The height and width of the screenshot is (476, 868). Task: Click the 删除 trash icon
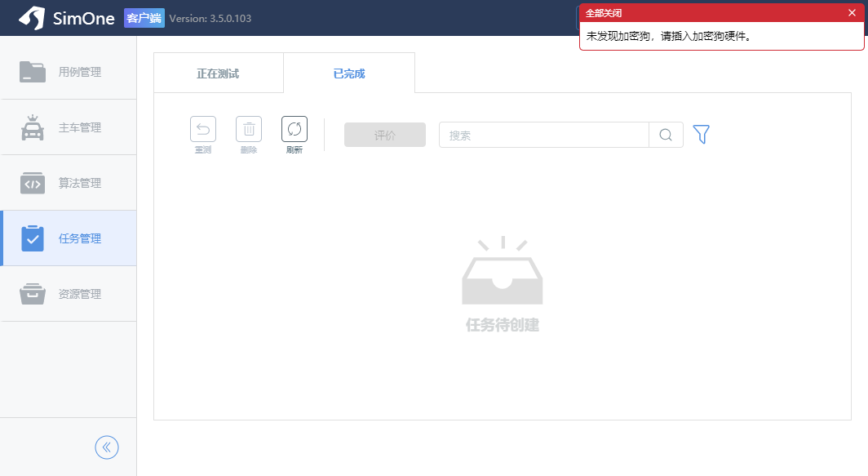pos(249,129)
